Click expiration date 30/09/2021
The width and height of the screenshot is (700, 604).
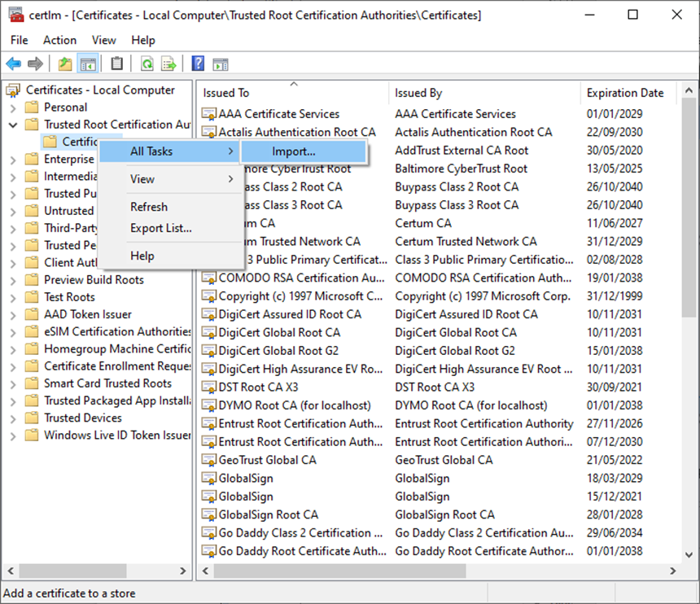(614, 387)
